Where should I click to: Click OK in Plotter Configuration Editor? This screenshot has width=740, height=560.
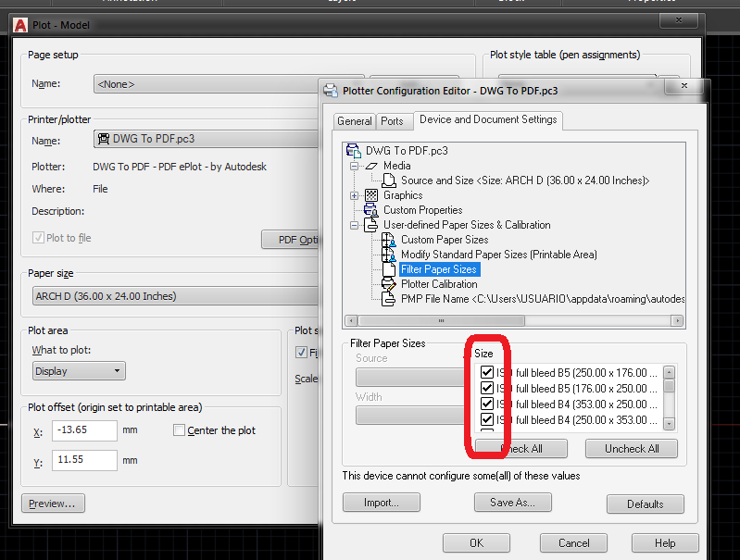click(x=476, y=543)
